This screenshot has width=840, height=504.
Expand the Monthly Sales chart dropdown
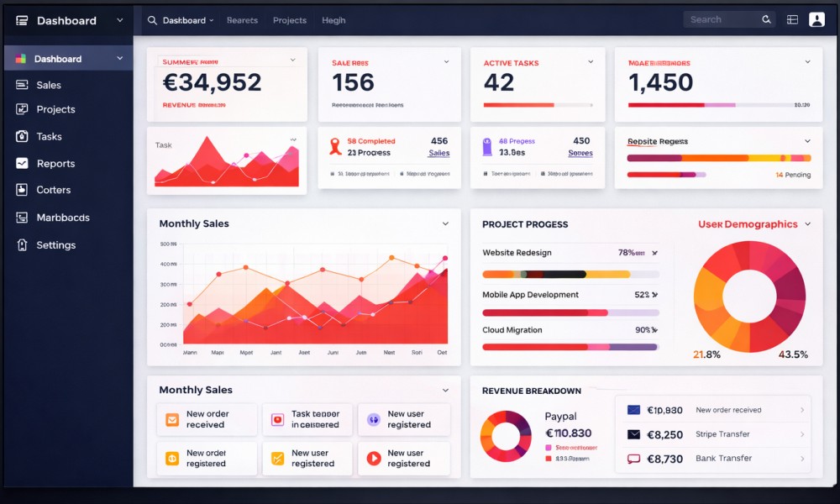[x=445, y=223]
